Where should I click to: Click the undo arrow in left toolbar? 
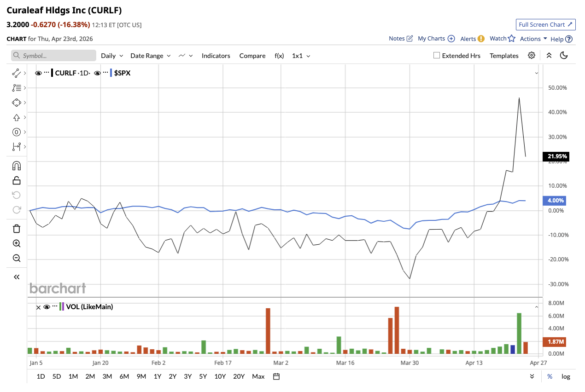coord(17,195)
